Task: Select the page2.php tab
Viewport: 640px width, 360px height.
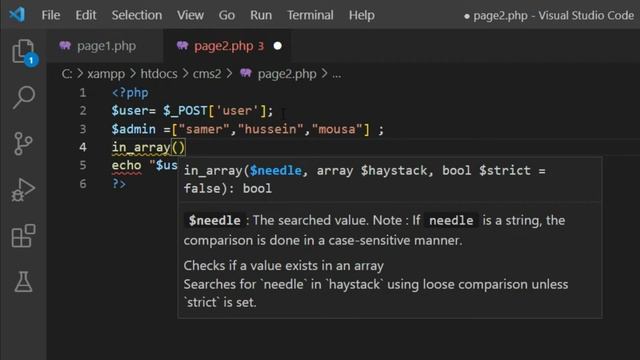Action: pos(227,46)
